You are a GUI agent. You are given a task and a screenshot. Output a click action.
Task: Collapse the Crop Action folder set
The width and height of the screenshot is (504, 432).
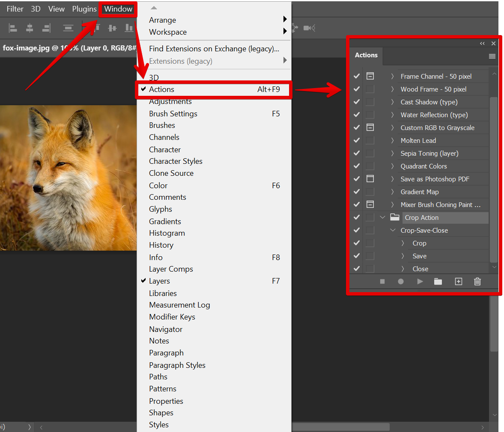382,217
